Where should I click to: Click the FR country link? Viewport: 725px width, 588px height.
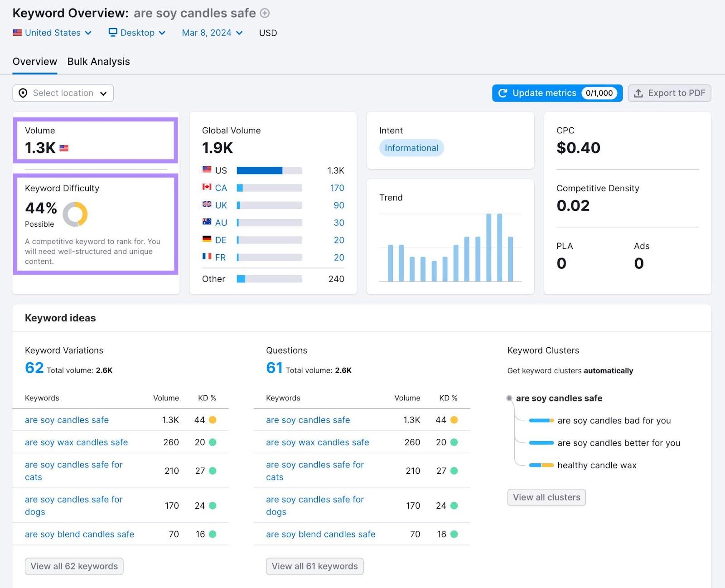pos(220,258)
